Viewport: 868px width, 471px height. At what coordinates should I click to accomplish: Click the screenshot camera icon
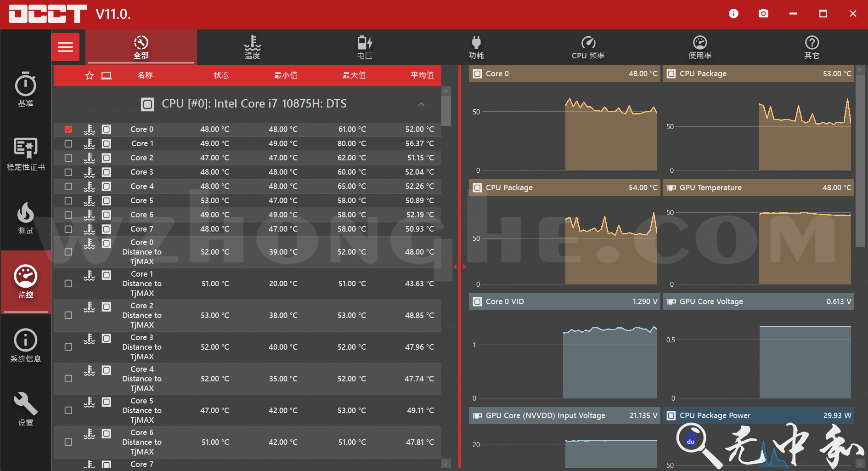point(763,14)
